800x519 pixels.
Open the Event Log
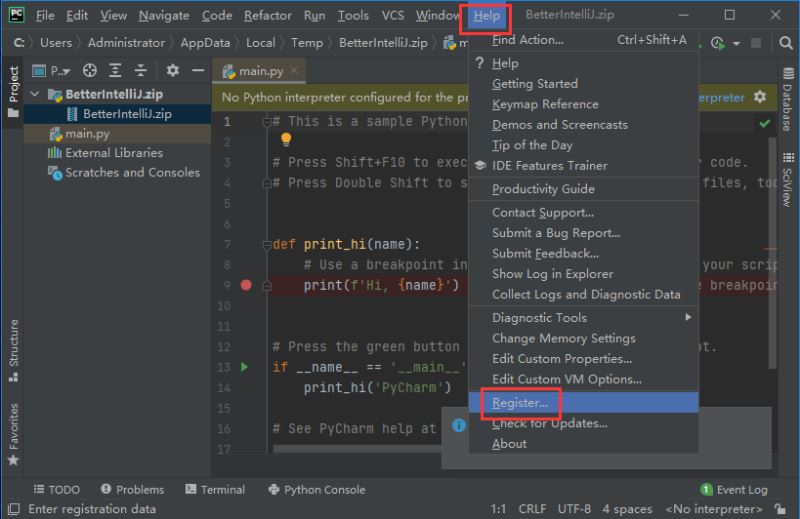pyautogui.click(x=734, y=489)
